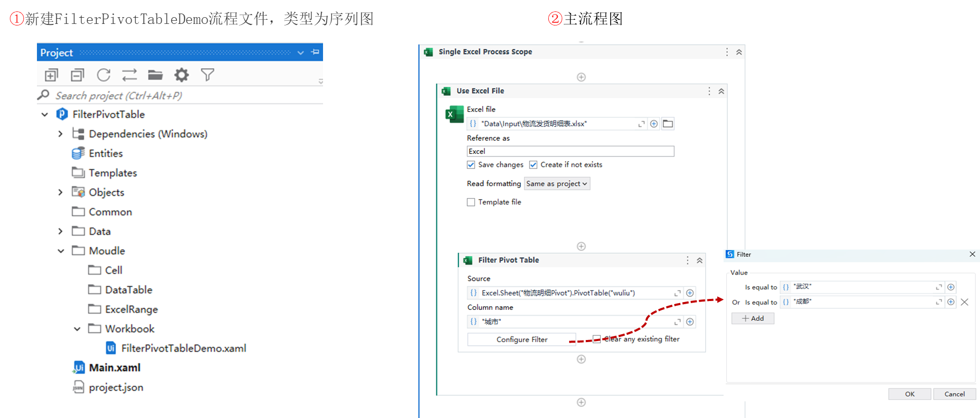The height and width of the screenshot is (418, 980).
Task: Select Main.xaml in the project tree
Action: click(114, 368)
